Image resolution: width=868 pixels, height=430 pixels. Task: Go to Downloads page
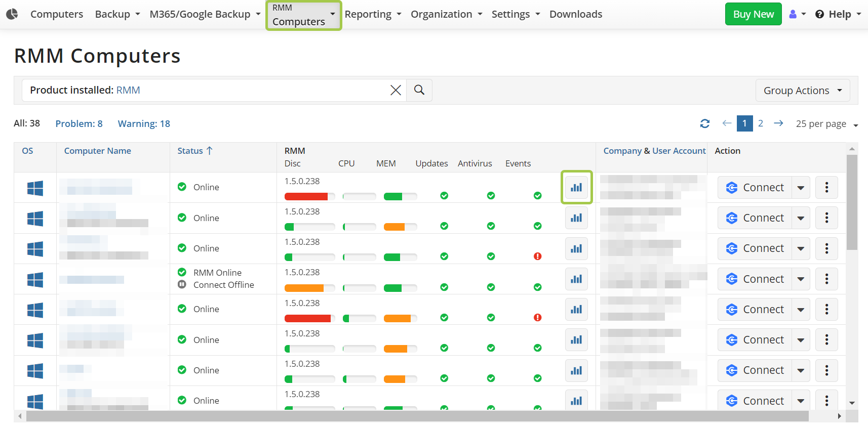(x=576, y=14)
